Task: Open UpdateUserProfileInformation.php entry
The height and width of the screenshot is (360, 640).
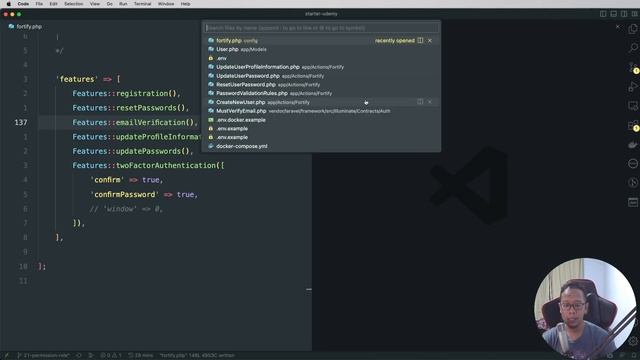Action: click(321, 67)
